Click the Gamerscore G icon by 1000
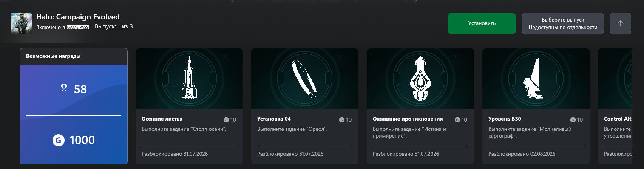Screen dimensions: 644x169 click(x=58, y=140)
